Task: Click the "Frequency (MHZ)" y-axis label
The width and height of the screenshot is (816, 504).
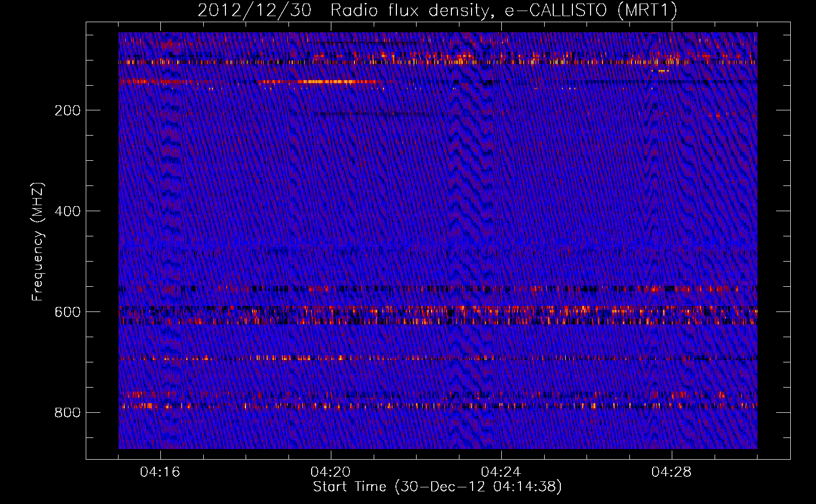Action: pyautogui.click(x=38, y=241)
